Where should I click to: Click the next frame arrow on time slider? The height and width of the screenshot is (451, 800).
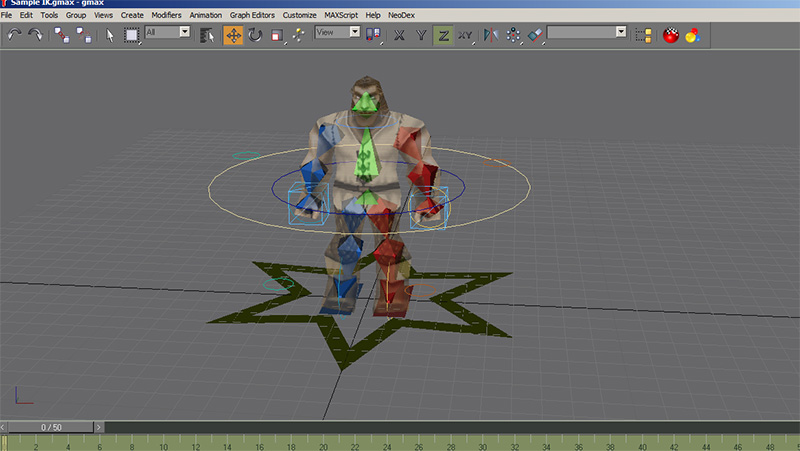[98, 427]
